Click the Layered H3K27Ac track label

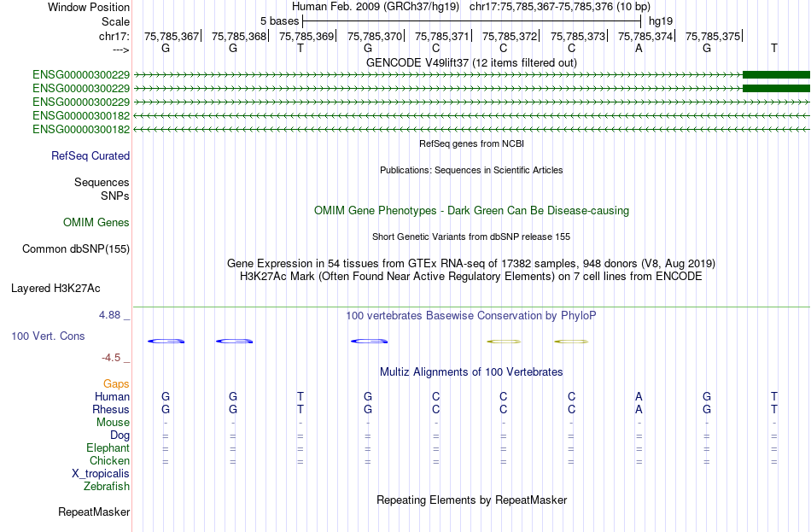[55, 289]
